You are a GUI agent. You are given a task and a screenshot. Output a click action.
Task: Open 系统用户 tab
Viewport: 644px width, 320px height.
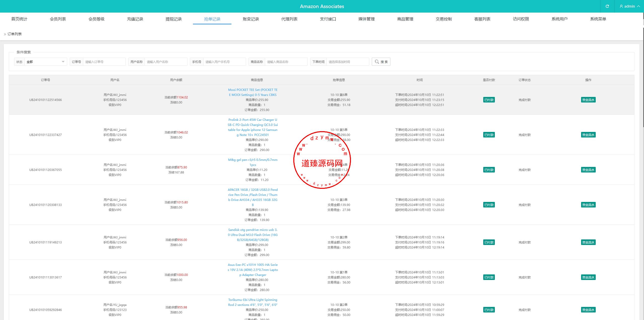(x=559, y=19)
